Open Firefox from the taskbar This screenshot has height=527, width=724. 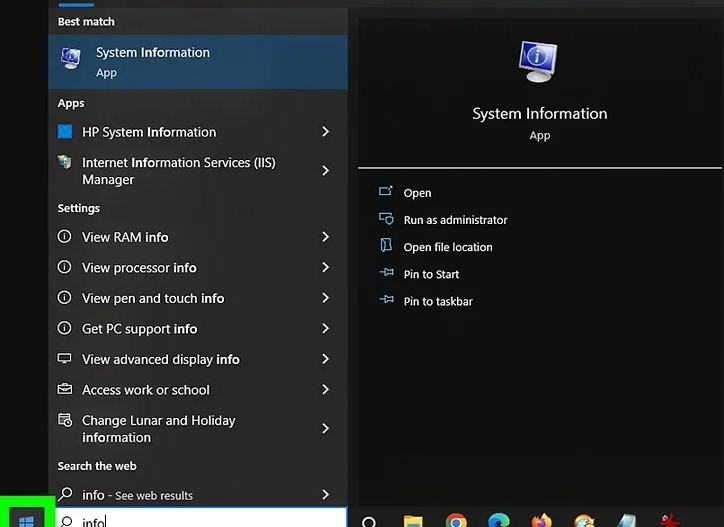tap(541, 521)
